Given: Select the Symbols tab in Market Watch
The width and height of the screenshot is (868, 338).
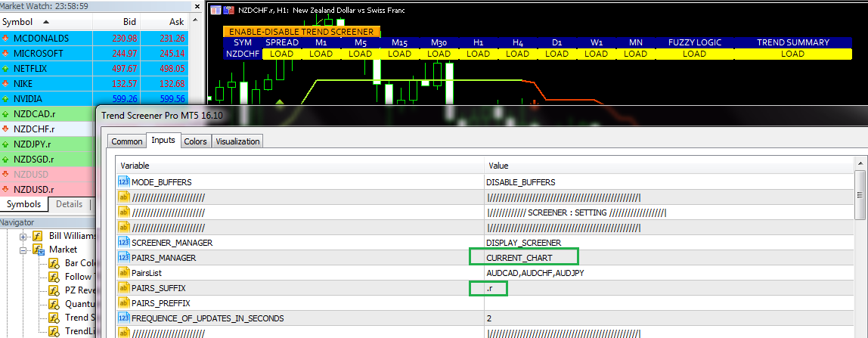Looking at the screenshot, I should [23, 204].
